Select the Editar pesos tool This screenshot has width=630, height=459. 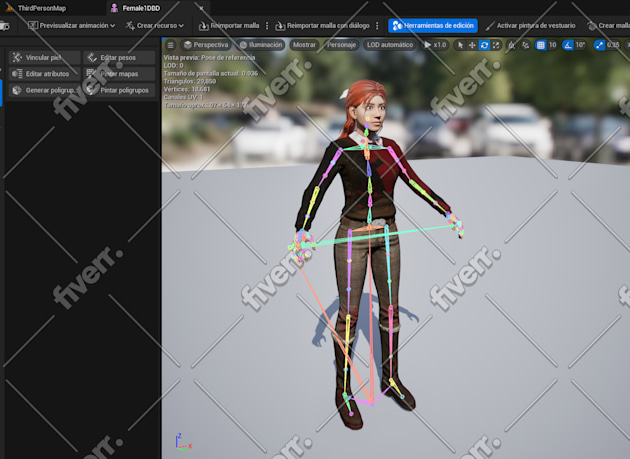click(119, 57)
